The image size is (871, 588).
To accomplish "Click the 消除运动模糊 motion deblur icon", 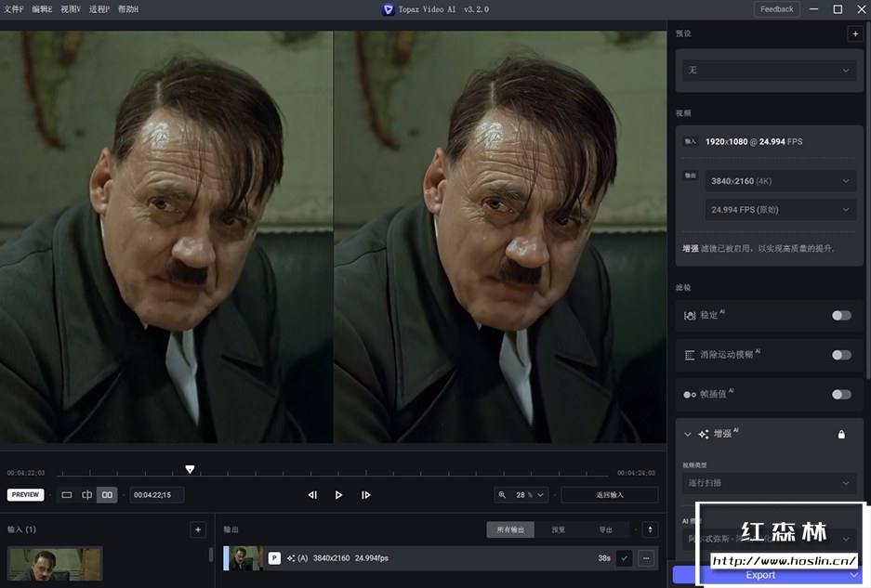I will 690,355.
